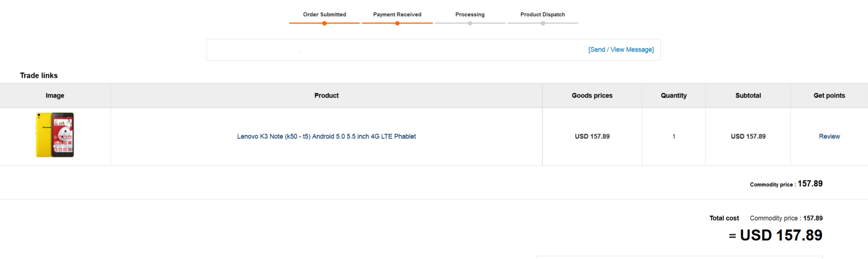Select the Order Submitted step label
The width and height of the screenshot is (868, 259).
tap(325, 15)
